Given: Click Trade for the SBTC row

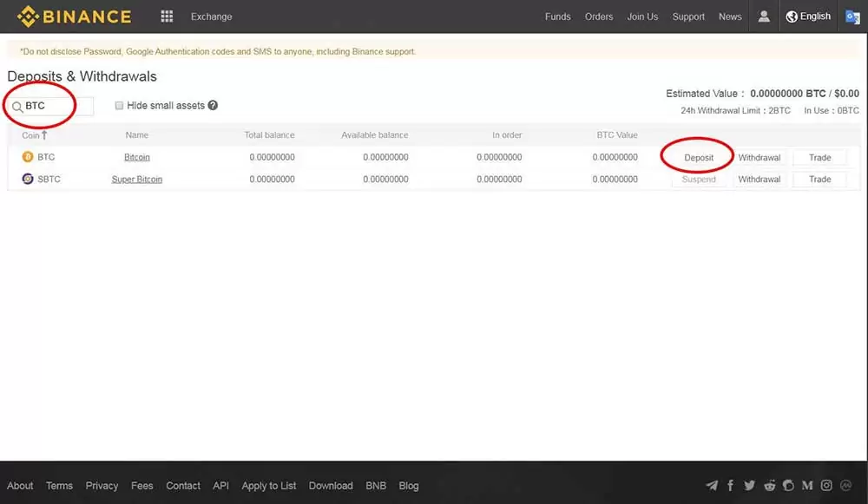Looking at the screenshot, I should [x=820, y=180].
